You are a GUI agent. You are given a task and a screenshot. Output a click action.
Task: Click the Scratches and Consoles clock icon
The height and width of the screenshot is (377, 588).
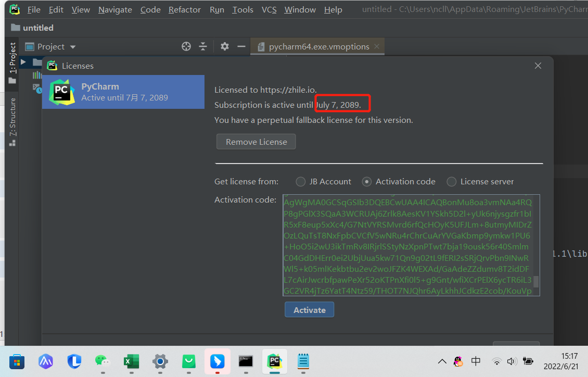pos(37,89)
